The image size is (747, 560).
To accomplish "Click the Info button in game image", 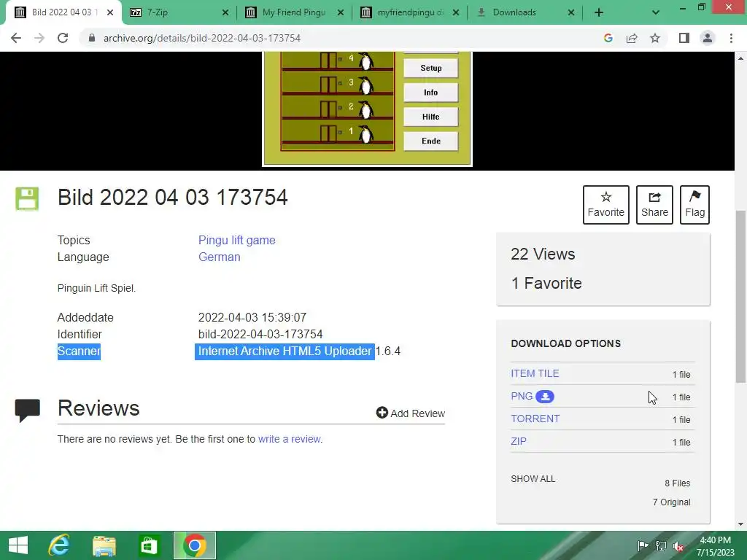I will coord(430,93).
